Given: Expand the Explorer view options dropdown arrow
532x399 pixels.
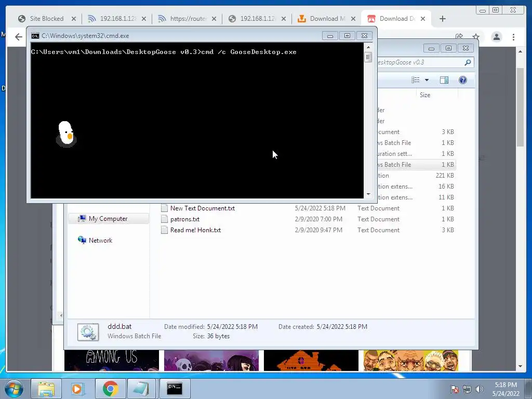Looking at the screenshot, I should tap(427, 79).
